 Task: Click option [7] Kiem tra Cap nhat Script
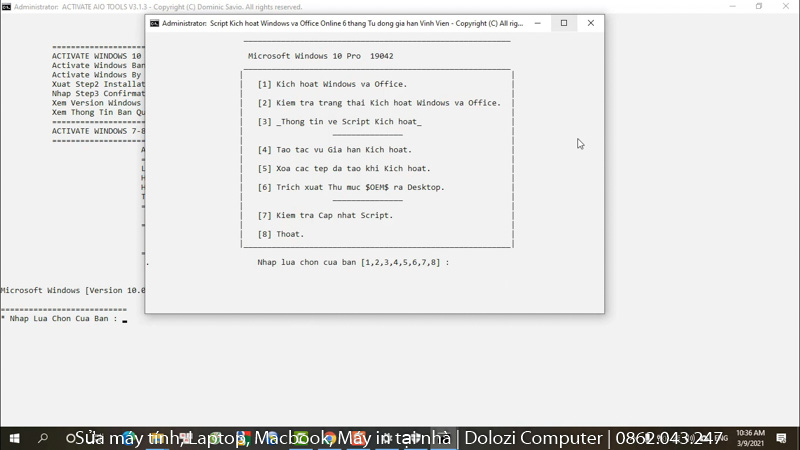click(x=325, y=215)
